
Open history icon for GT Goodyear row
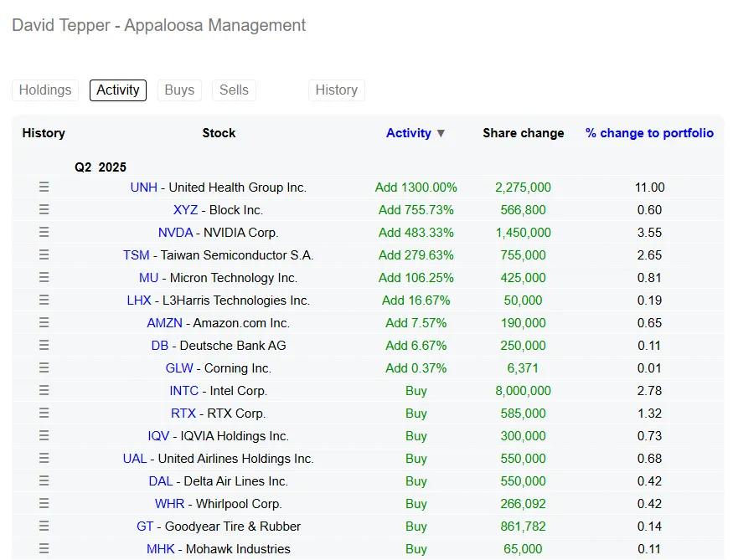[x=44, y=527]
